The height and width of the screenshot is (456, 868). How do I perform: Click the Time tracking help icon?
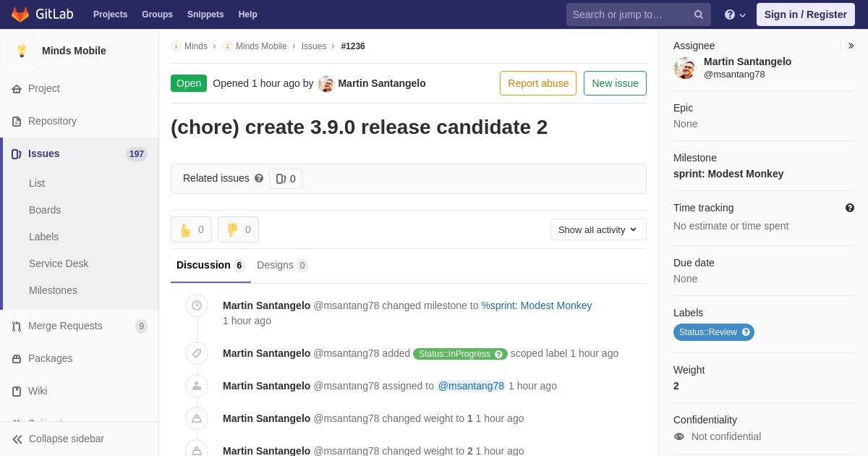(850, 208)
